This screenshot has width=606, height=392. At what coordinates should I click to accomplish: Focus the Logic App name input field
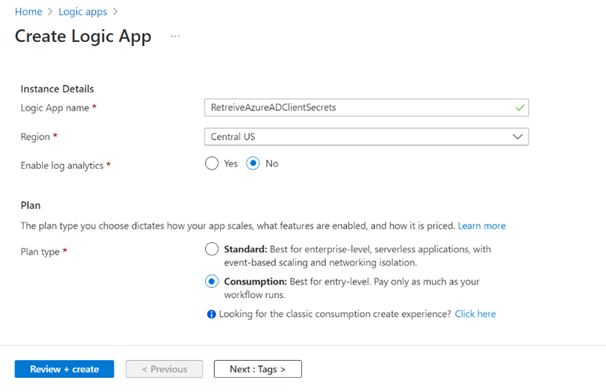click(366, 107)
